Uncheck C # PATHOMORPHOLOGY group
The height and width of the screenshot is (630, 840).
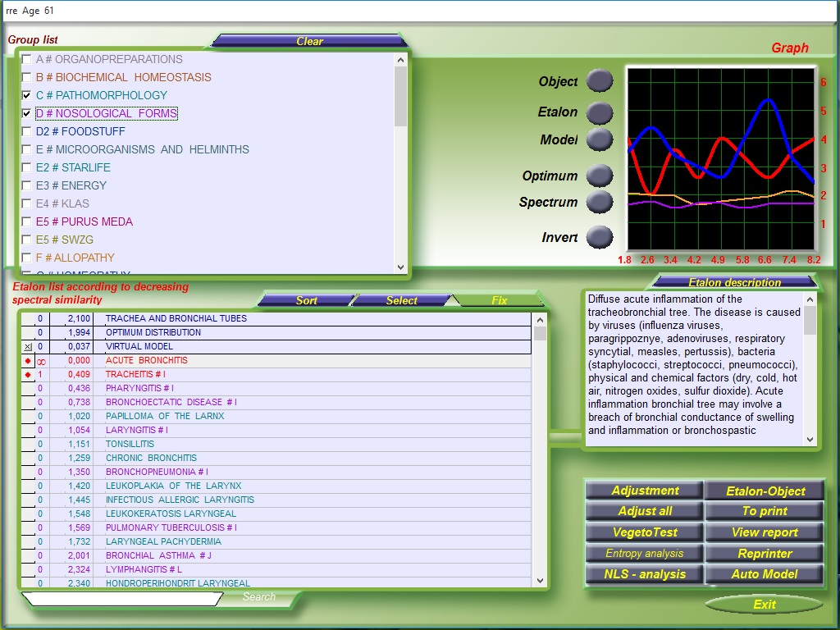point(27,95)
